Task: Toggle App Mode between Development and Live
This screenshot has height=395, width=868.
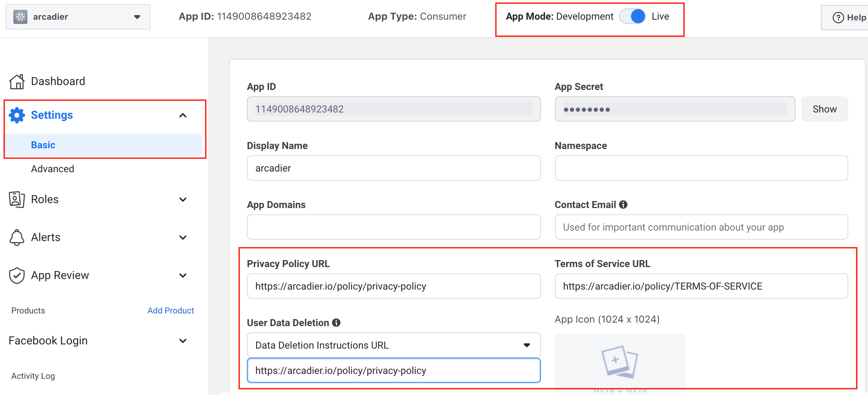Action: pyautogui.click(x=632, y=17)
